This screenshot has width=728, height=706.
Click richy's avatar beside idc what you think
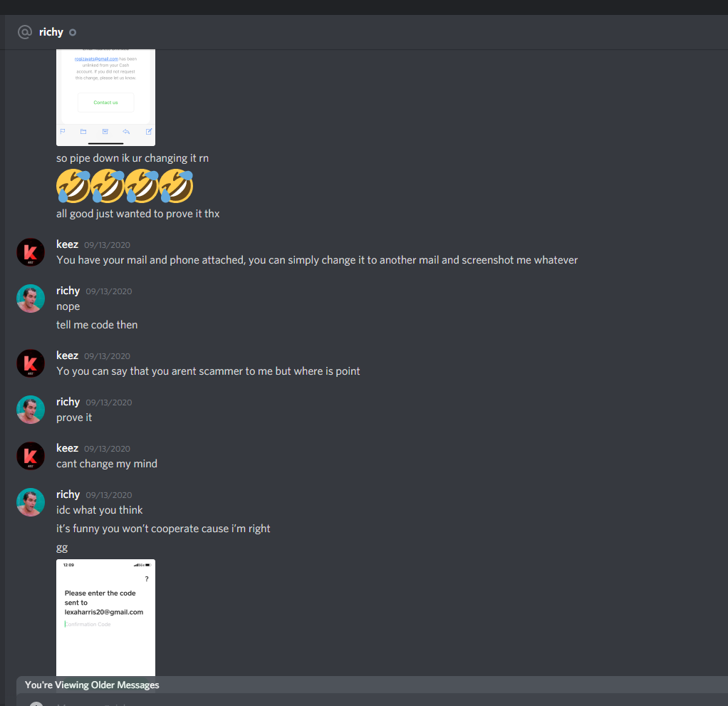pos(31,502)
